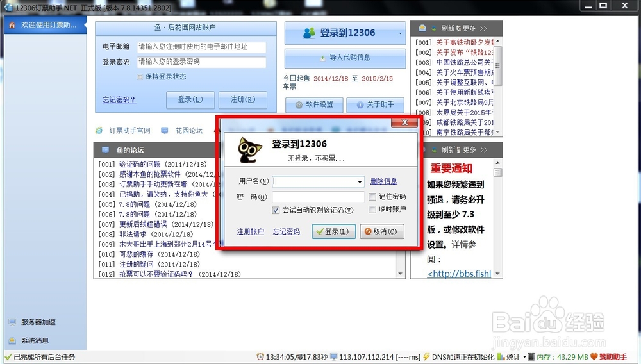Click the green check icon in status bar

(8, 357)
